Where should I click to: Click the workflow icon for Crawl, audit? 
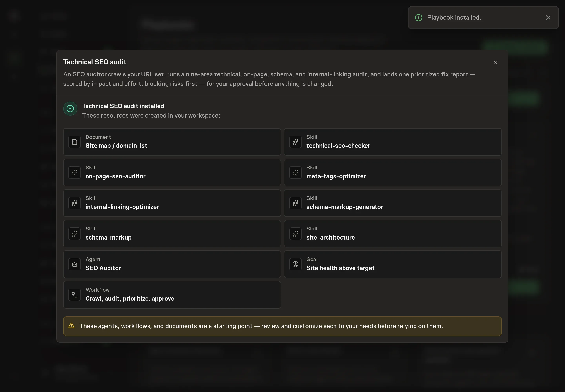click(x=75, y=295)
